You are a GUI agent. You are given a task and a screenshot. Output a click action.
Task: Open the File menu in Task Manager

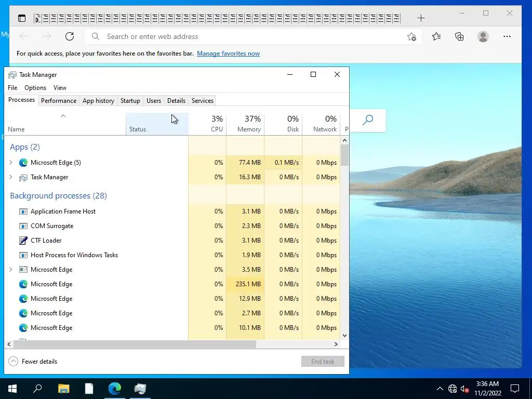tap(12, 87)
